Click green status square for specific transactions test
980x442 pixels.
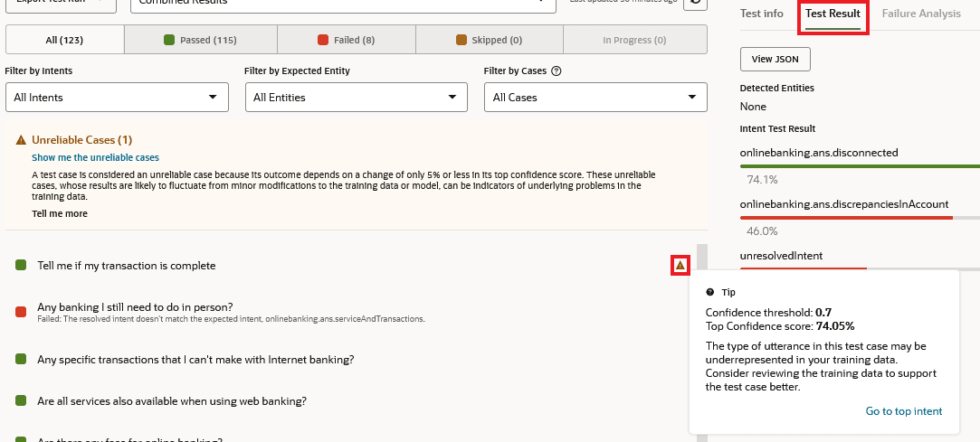[21, 360]
